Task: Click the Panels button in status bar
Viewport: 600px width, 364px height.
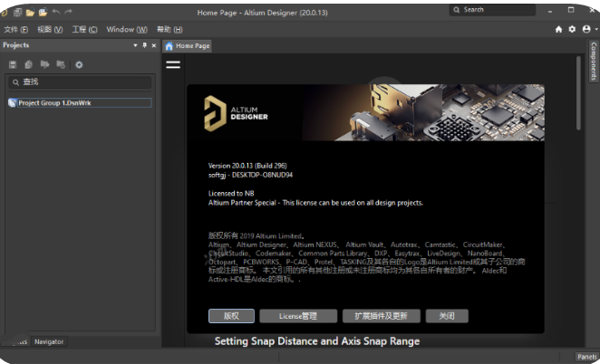Action: tap(586, 357)
